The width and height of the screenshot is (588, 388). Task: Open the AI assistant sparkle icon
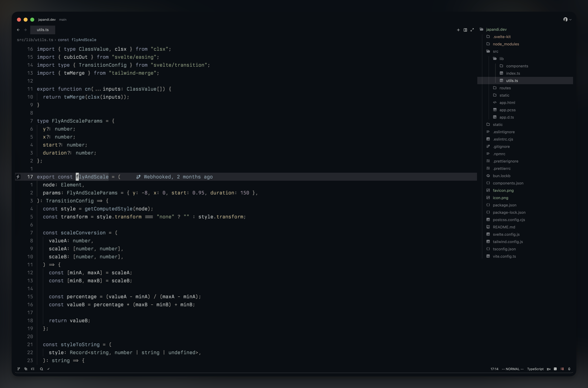point(26,369)
